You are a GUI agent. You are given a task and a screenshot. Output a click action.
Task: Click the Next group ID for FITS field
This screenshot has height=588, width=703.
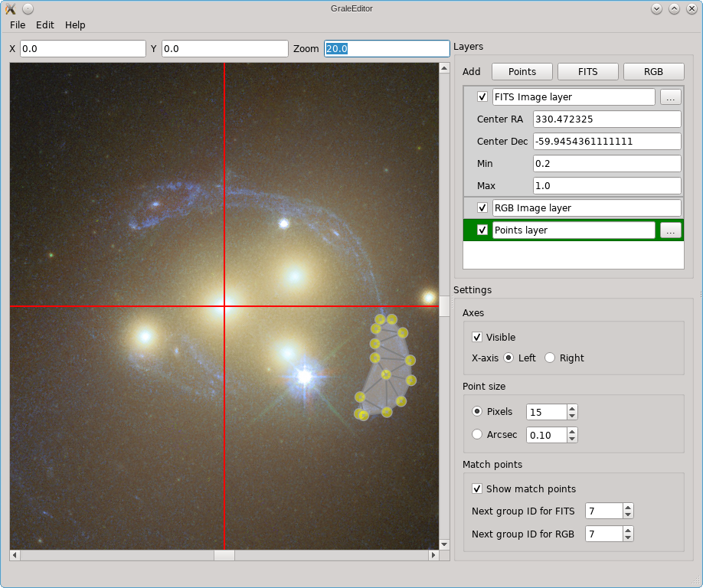(604, 511)
